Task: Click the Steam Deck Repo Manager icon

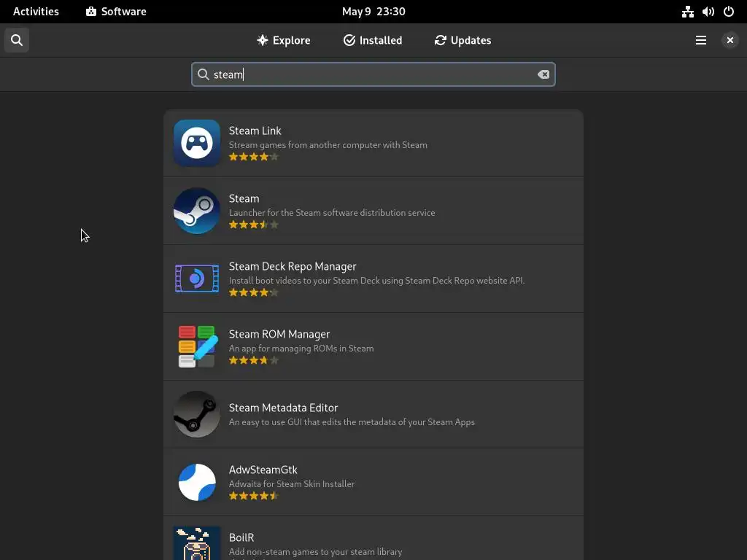Action: (x=197, y=279)
